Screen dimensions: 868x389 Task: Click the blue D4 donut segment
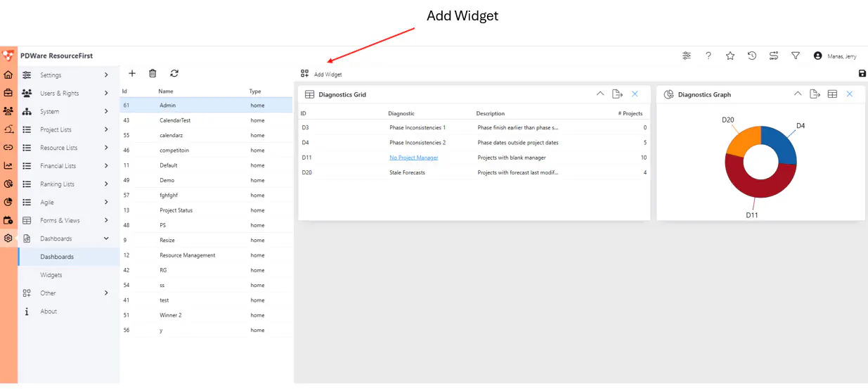[781, 143]
